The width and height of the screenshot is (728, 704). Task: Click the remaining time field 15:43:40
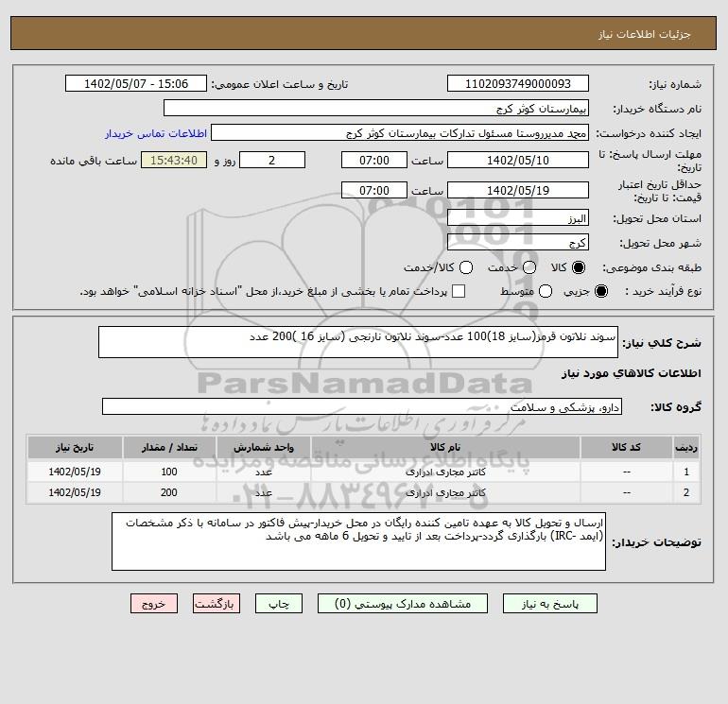[x=174, y=160]
